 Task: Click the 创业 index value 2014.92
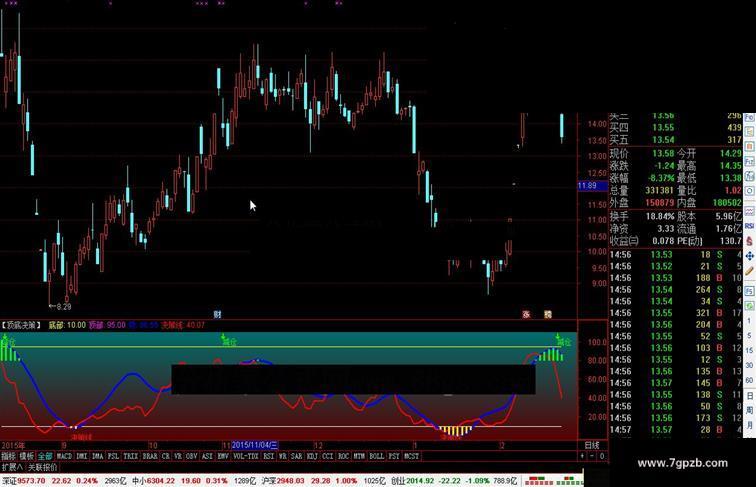(x=420, y=481)
